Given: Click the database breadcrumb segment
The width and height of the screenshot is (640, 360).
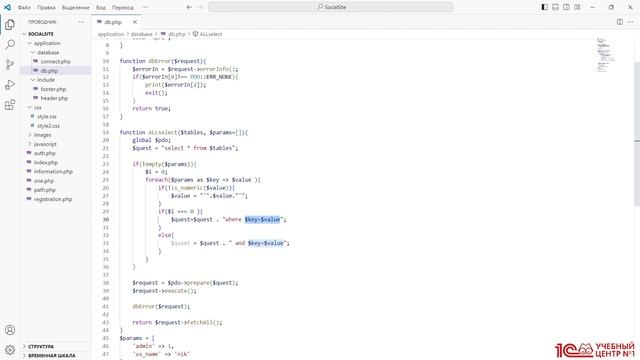Looking at the screenshot, I should [x=142, y=34].
